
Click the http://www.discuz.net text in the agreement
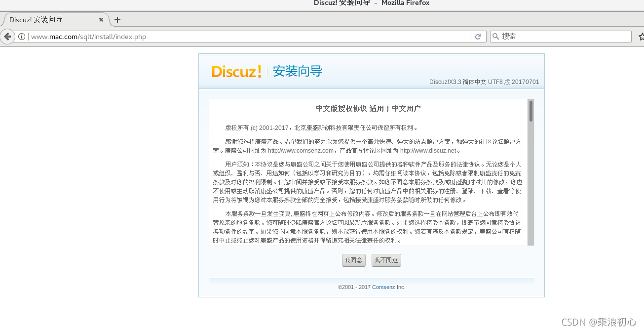[x=428, y=151]
